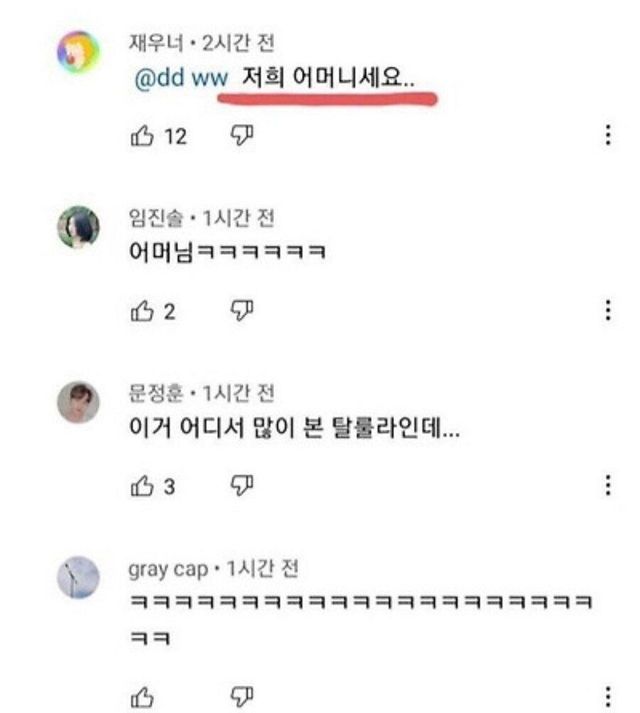The width and height of the screenshot is (640, 713).
Task: Click the username 문정훈
Action: (154, 394)
